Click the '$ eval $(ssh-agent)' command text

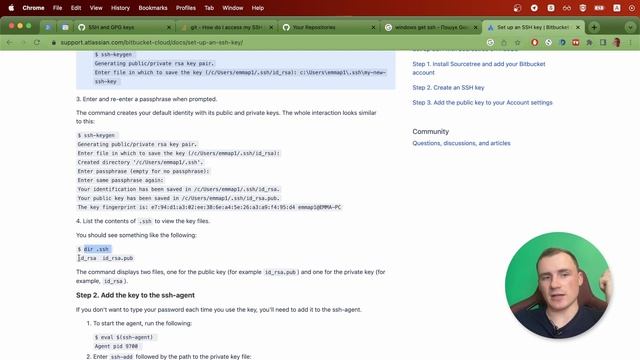124,337
